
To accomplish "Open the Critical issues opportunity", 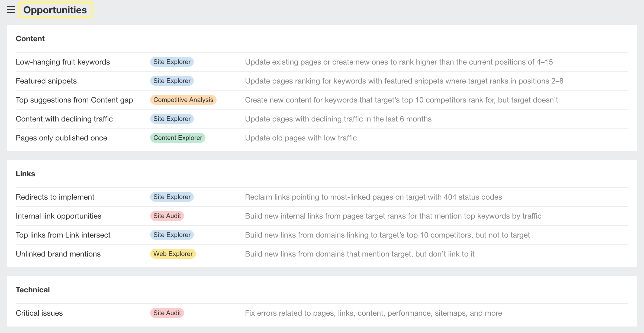I will coord(39,313).
